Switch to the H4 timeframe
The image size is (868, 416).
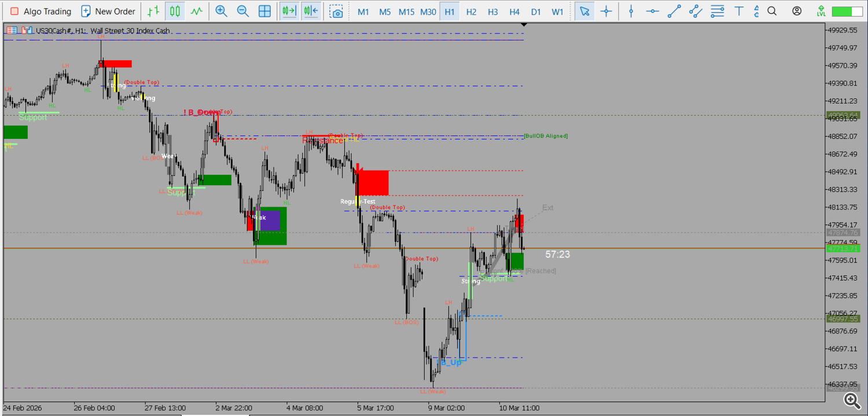click(x=514, y=11)
